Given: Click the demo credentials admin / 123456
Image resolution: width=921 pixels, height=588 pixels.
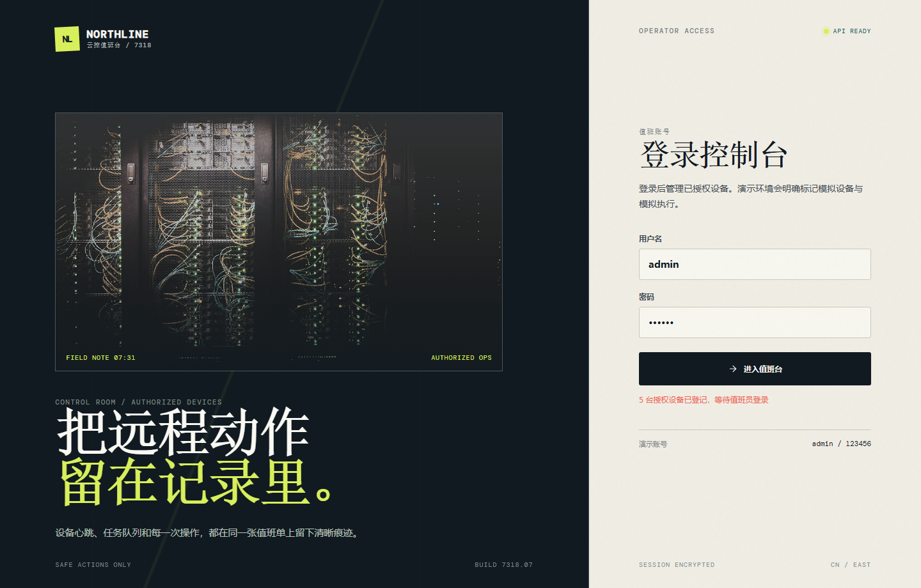Looking at the screenshot, I should tap(842, 444).
